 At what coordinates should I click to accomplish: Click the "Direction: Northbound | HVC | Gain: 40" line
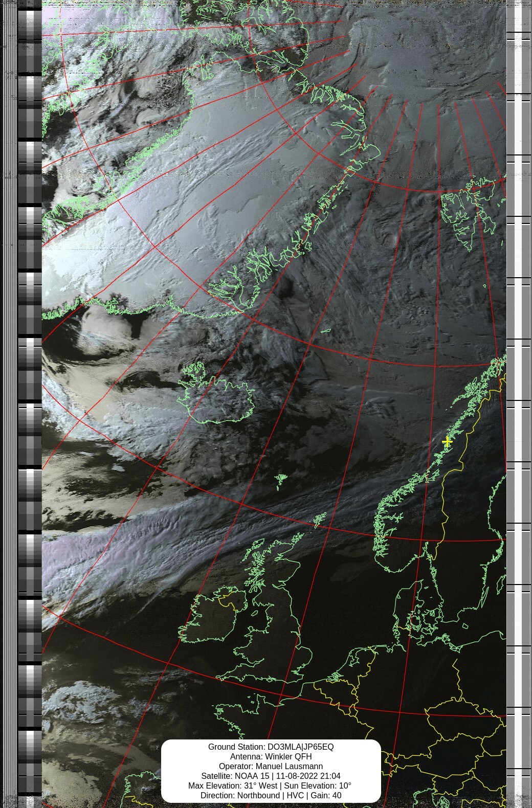pyautogui.click(x=271, y=795)
